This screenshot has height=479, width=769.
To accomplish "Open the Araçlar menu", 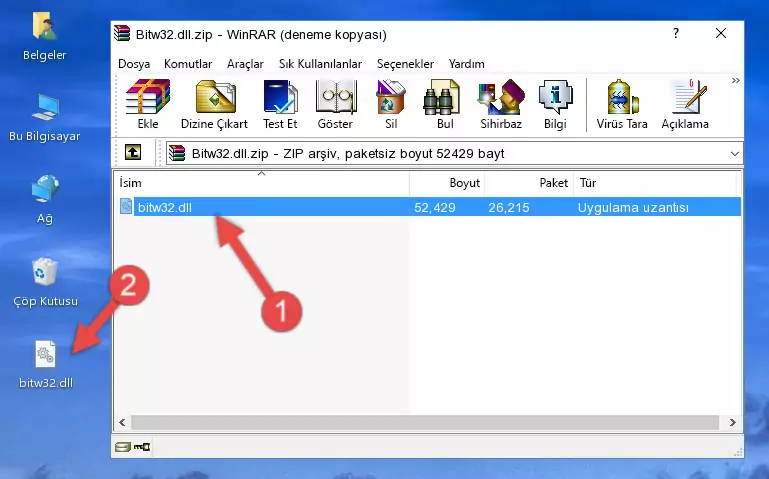I will point(245,64).
